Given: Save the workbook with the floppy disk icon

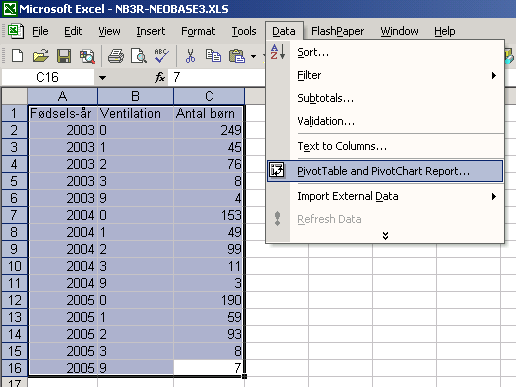Looking at the screenshot, I should 64,56.
